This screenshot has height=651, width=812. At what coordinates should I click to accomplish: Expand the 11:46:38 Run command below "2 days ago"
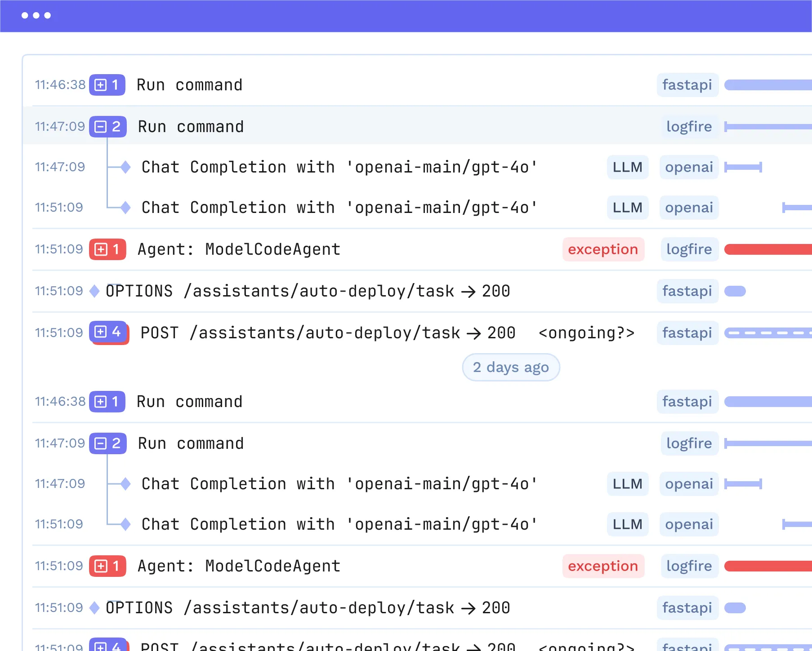click(107, 402)
